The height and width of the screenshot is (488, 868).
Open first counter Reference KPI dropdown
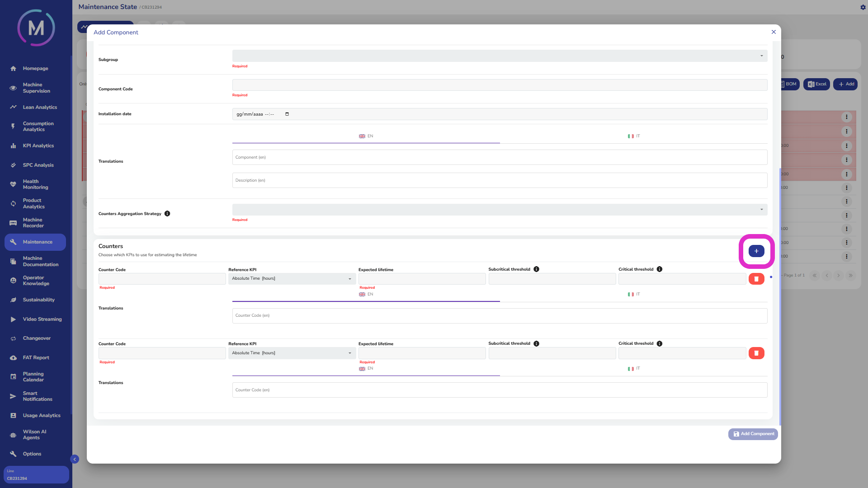(x=292, y=279)
